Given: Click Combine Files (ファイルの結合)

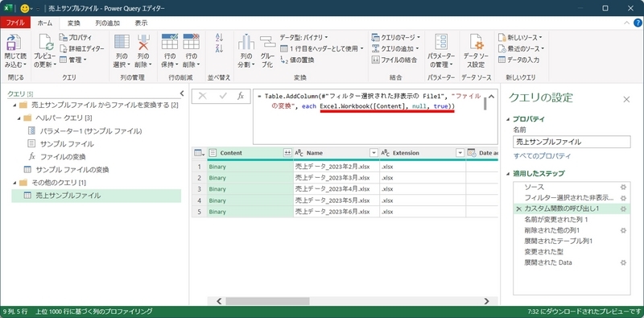Looking at the screenshot, I should 394,60.
